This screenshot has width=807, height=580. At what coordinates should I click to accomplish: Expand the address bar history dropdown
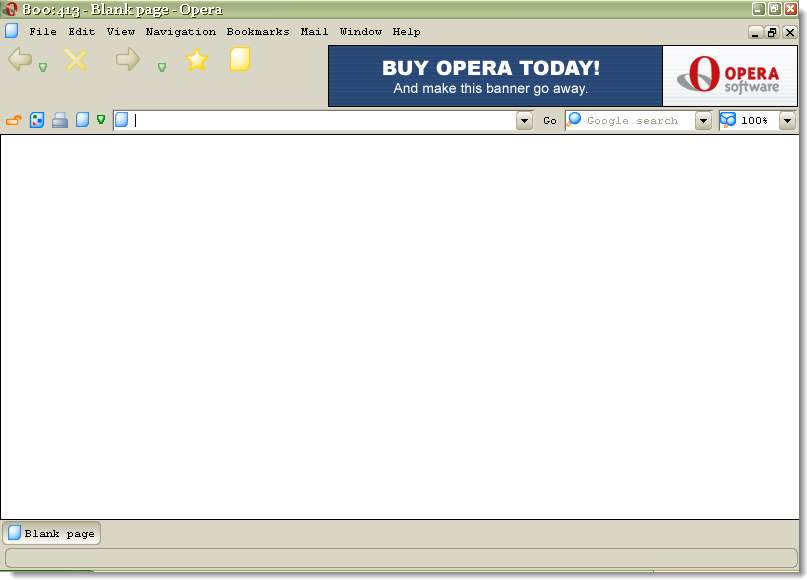pos(524,121)
